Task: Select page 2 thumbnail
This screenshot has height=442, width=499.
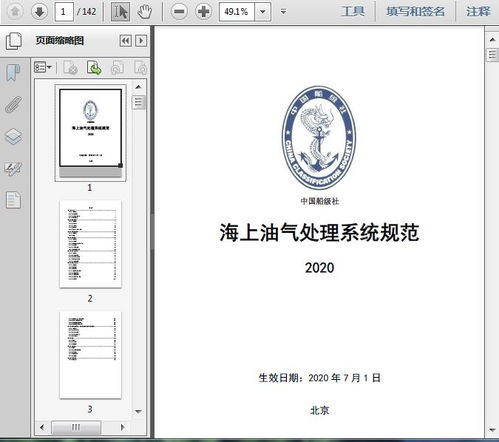Action: (x=90, y=244)
